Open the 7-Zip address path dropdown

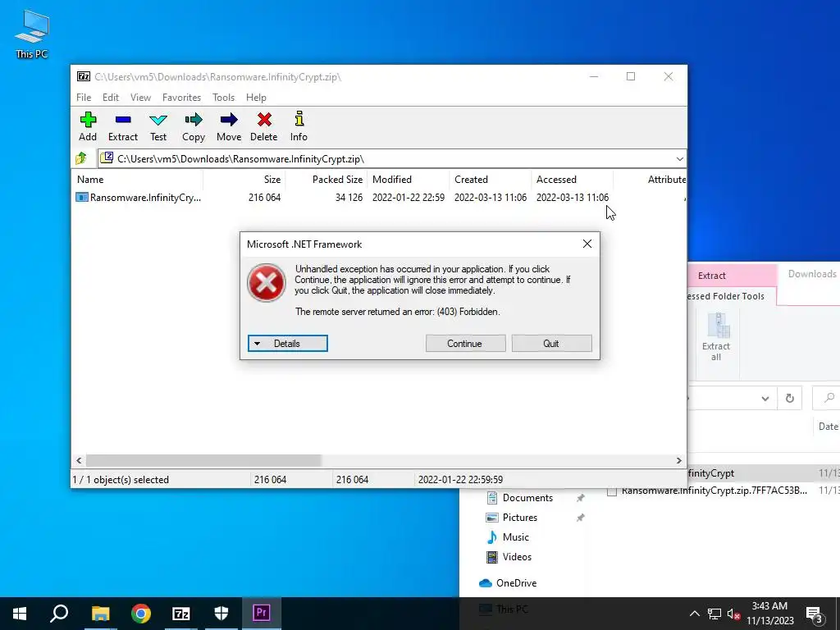(679, 158)
